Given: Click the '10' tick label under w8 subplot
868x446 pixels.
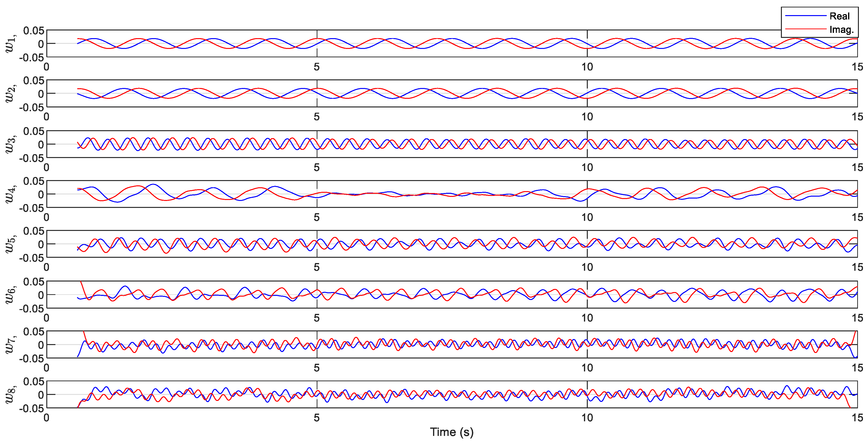Looking at the screenshot, I should click(x=587, y=418).
